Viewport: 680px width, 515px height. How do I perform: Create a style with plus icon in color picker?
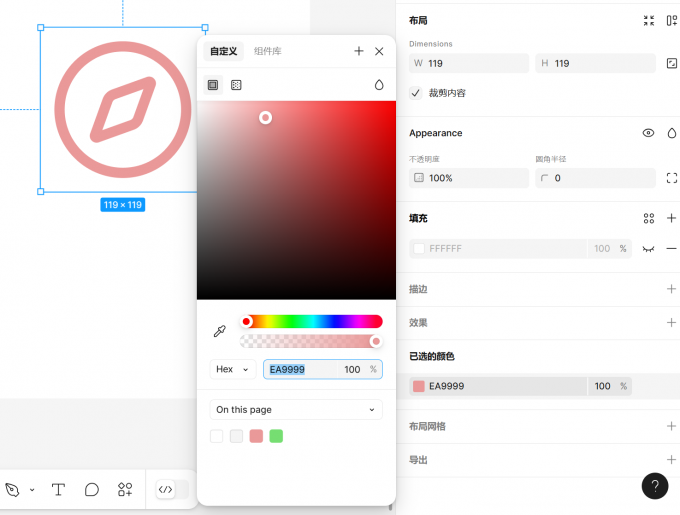tap(359, 52)
